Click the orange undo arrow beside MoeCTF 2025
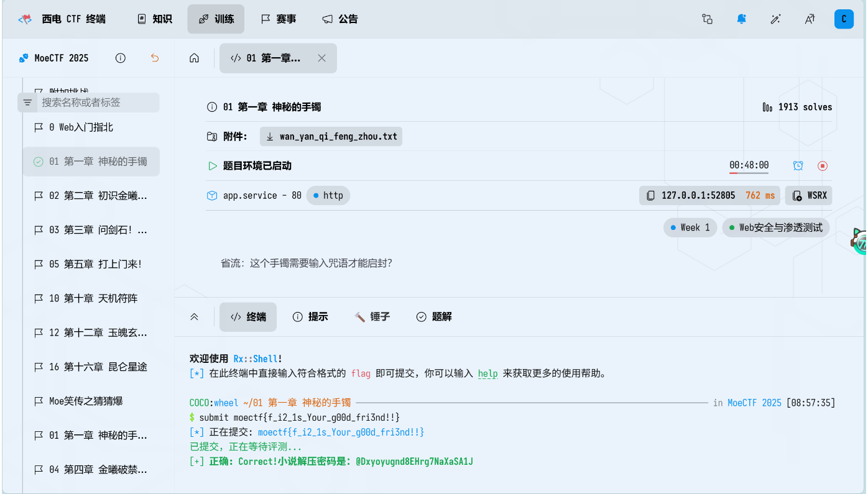The height and width of the screenshot is (494, 868). 154,58
